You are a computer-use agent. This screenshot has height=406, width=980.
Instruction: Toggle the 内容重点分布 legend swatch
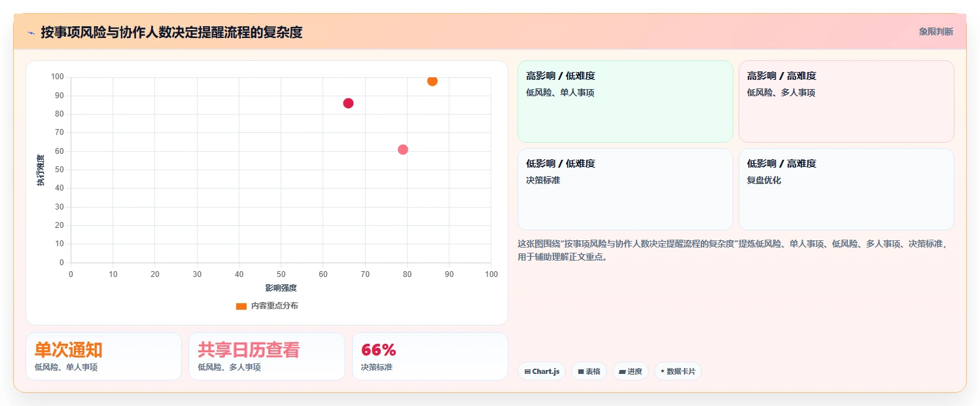pos(241,306)
